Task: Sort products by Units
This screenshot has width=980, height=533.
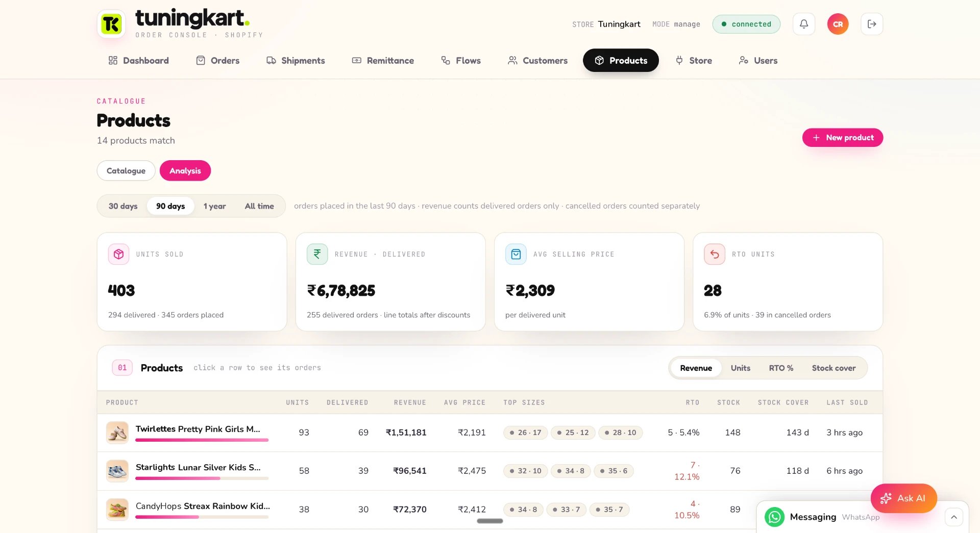Action: tap(740, 368)
